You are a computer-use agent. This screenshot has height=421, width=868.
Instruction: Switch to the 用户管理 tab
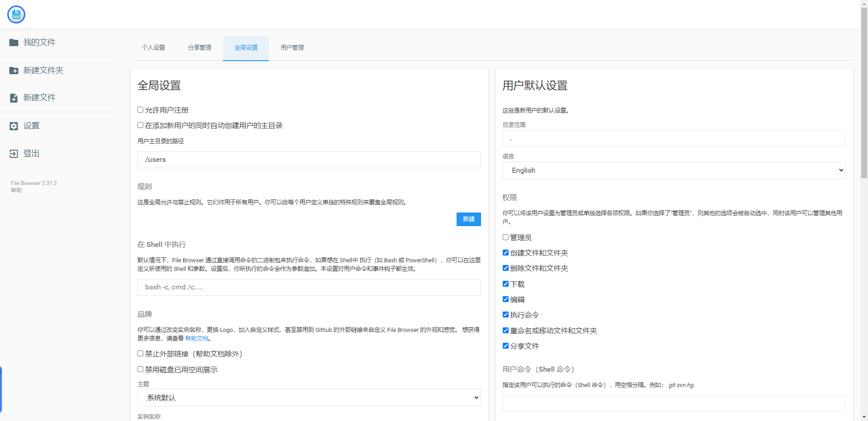(292, 47)
